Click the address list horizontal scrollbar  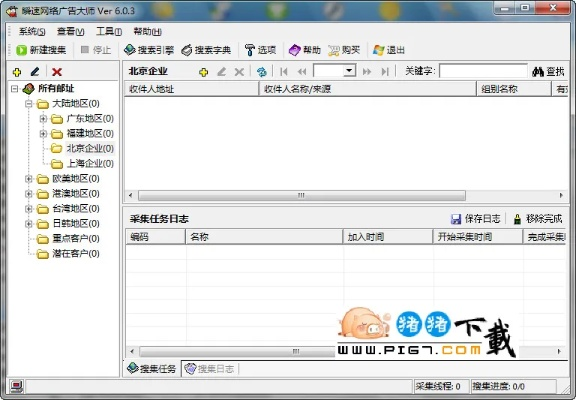click(302, 195)
